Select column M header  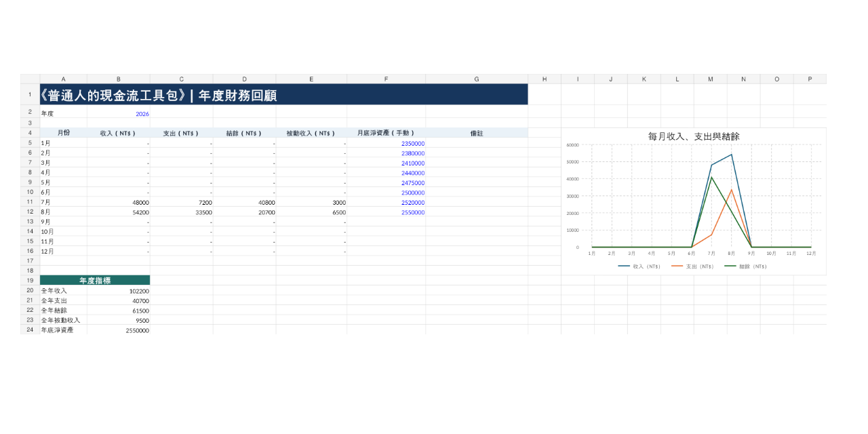tap(711, 79)
